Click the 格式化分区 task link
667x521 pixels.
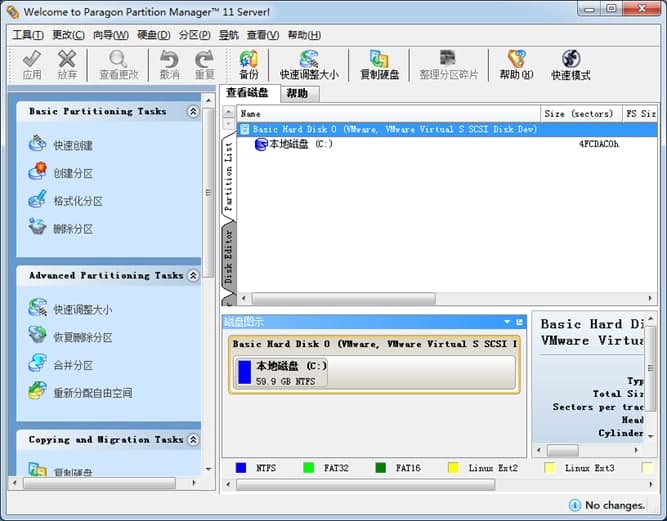pos(78,201)
